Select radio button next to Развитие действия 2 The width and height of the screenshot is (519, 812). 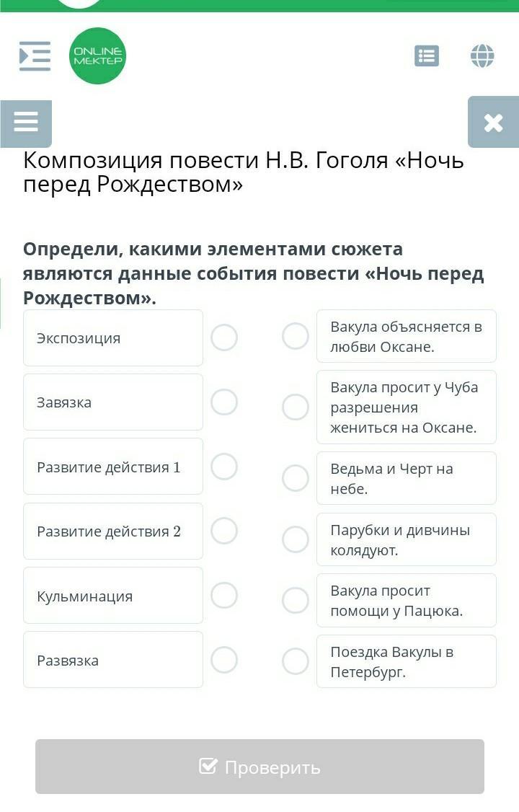coord(224,531)
